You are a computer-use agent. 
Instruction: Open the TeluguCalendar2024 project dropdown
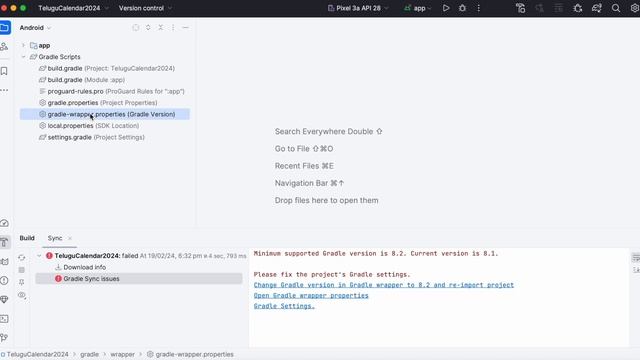click(73, 8)
